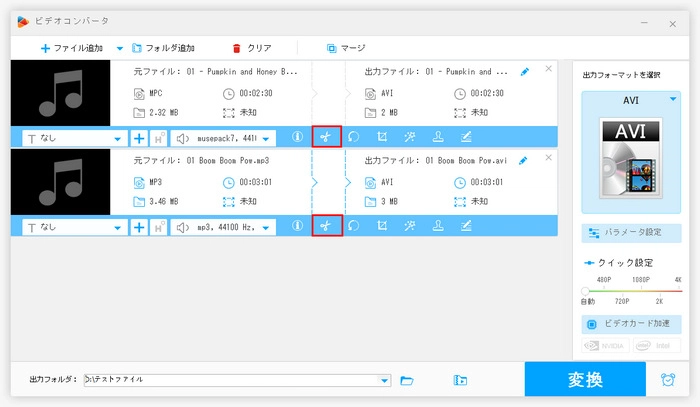Show file info for Pumpkin and Honey
The image size is (700, 407).
pos(297,137)
